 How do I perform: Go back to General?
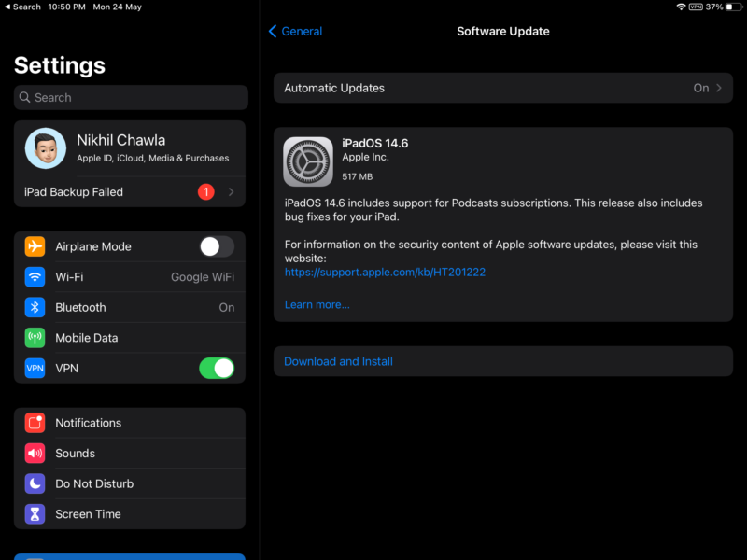295,32
